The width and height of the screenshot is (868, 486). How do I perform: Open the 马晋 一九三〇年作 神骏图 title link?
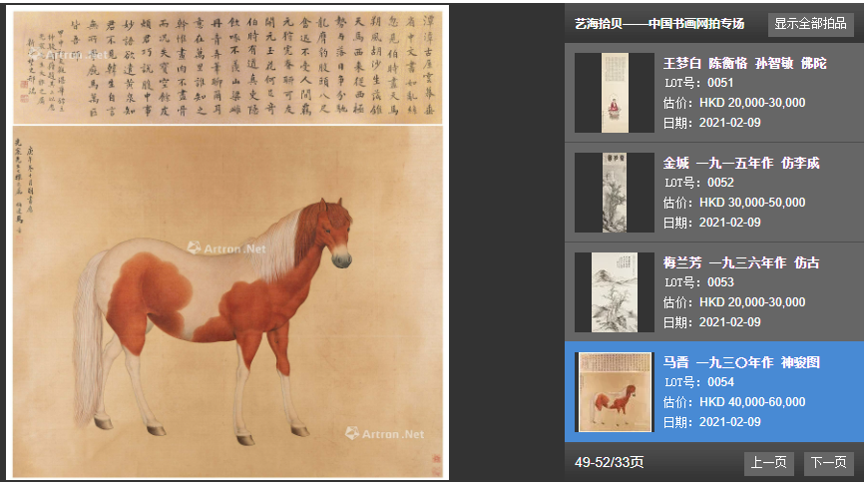click(741, 362)
